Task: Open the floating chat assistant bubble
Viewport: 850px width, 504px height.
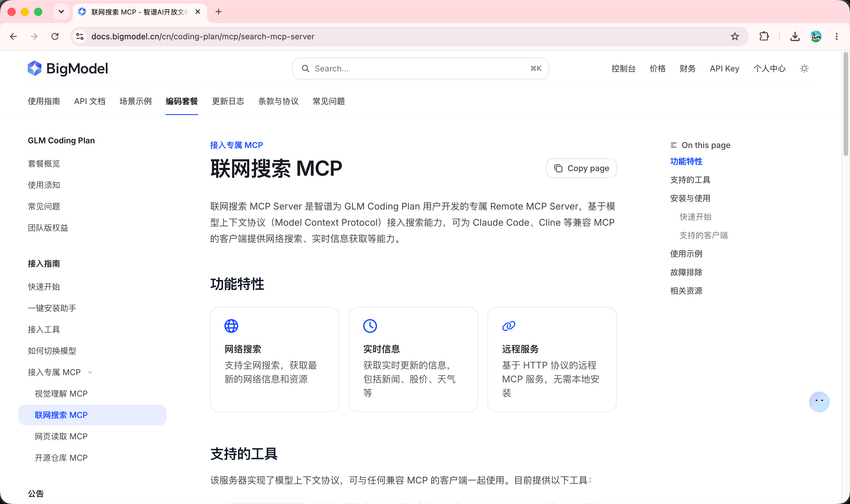Action: click(x=819, y=402)
